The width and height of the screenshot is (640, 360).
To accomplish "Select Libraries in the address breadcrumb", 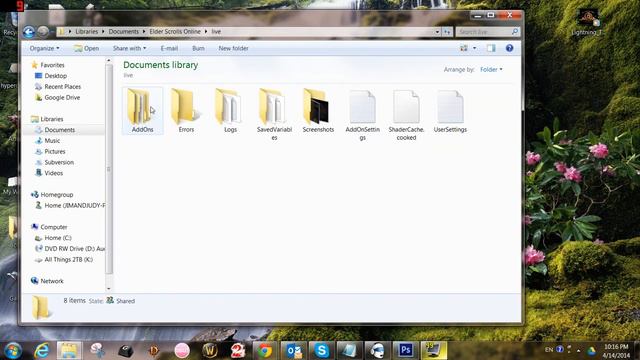I will (x=87, y=31).
